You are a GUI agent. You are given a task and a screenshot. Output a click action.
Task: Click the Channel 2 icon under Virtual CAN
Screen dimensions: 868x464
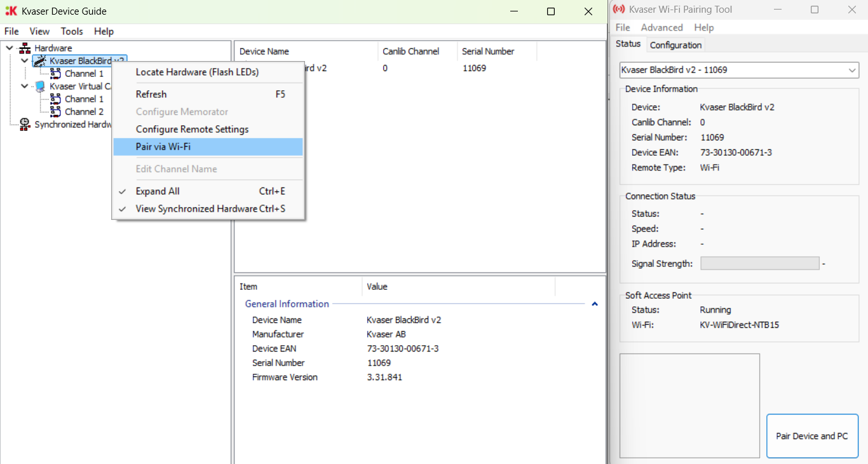click(56, 112)
